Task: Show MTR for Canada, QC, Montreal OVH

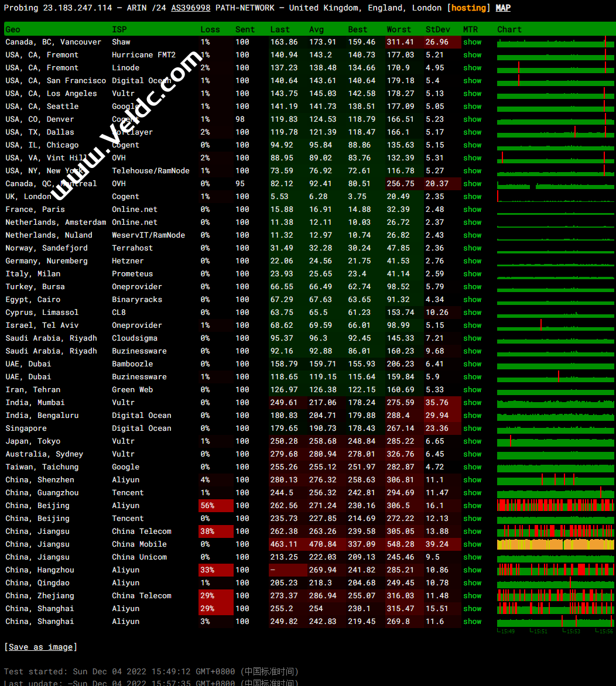Action: coord(473,184)
